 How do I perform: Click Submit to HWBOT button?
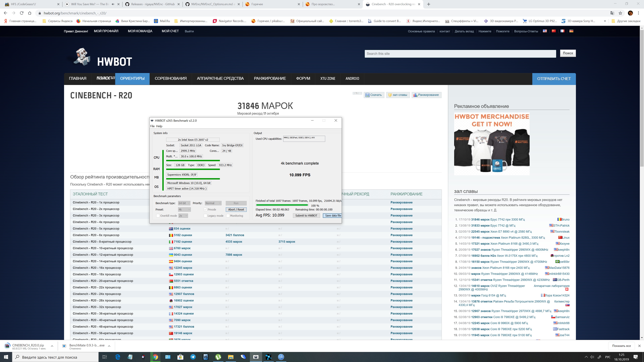pos(306,215)
